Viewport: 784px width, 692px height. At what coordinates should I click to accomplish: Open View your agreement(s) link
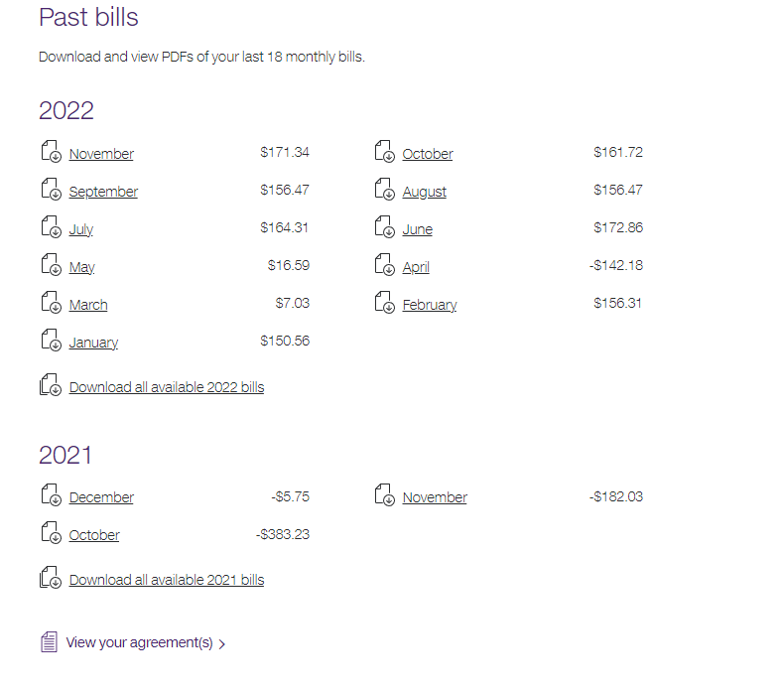click(139, 642)
